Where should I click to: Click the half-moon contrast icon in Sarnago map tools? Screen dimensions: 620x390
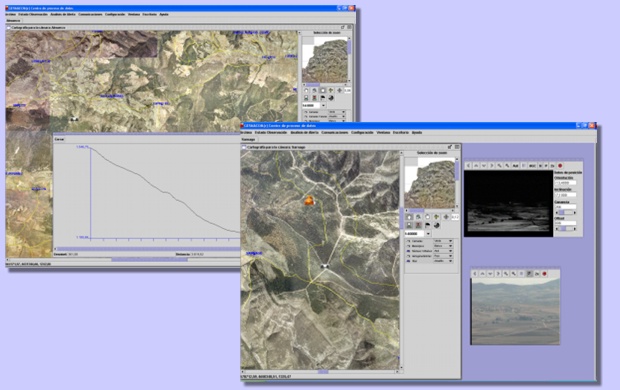(x=437, y=225)
